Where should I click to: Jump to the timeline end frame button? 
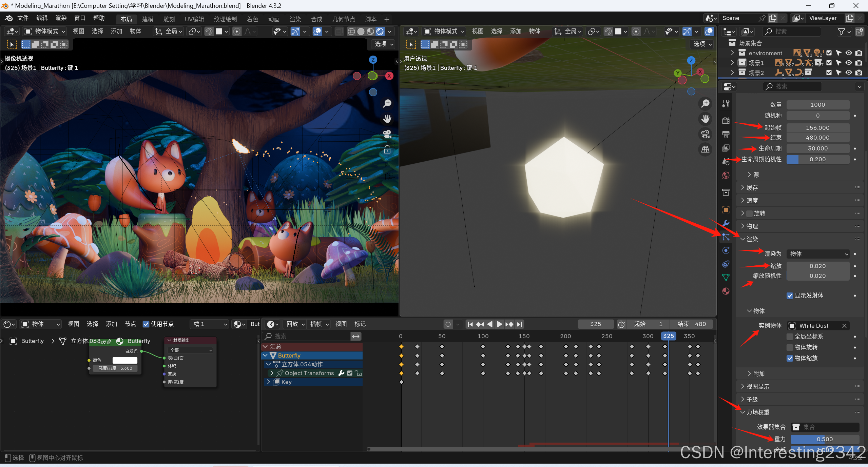pos(519,324)
